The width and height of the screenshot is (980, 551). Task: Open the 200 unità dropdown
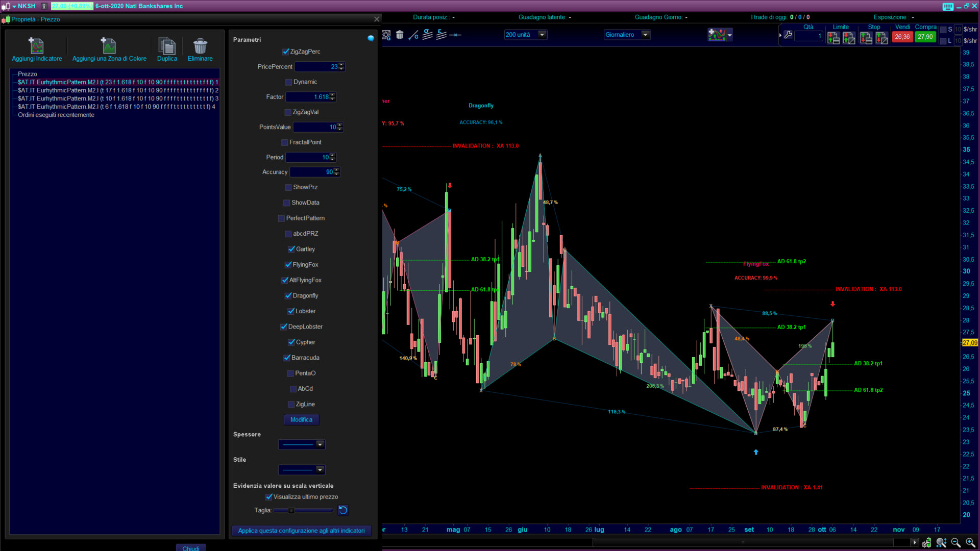tap(542, 35)
